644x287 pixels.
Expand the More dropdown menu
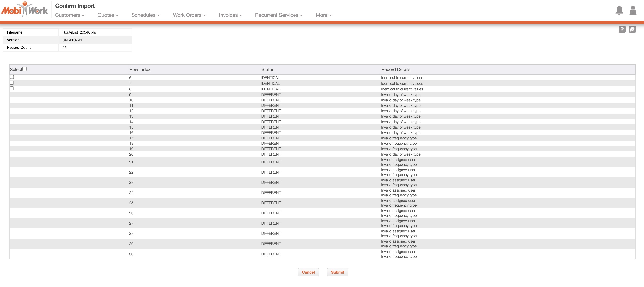324,15
